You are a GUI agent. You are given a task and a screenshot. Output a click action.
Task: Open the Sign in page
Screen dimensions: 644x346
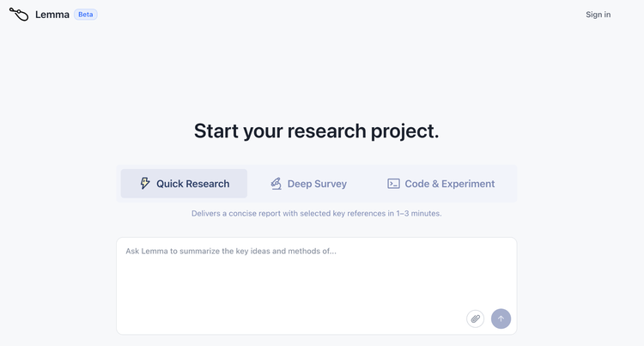598,15
